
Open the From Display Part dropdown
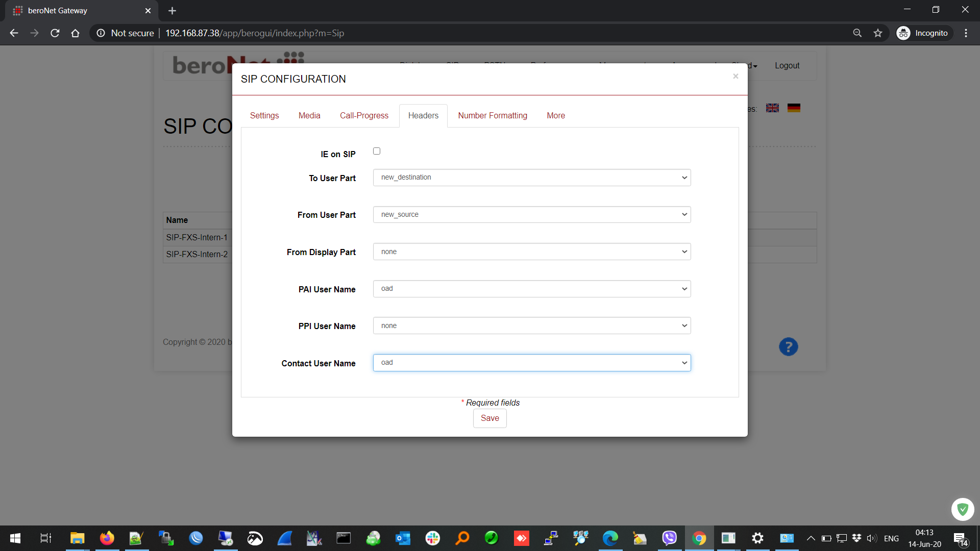(x=531, y=252)
